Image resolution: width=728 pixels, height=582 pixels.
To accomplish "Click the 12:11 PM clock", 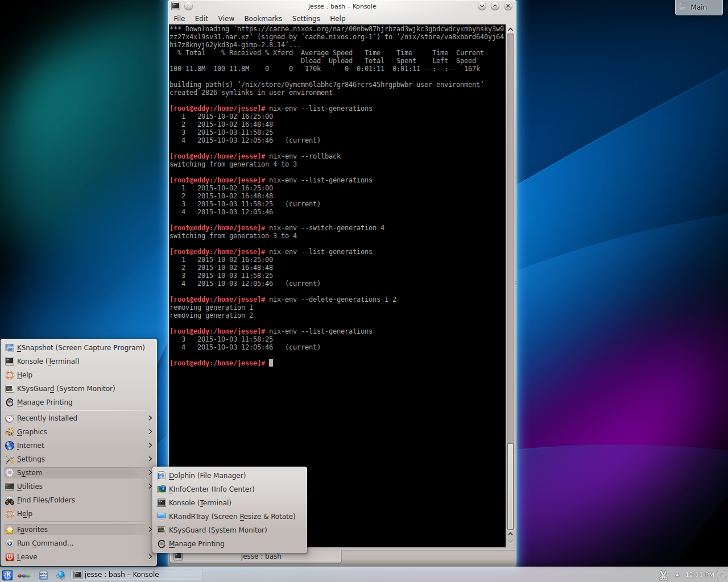I will point(700,575).
